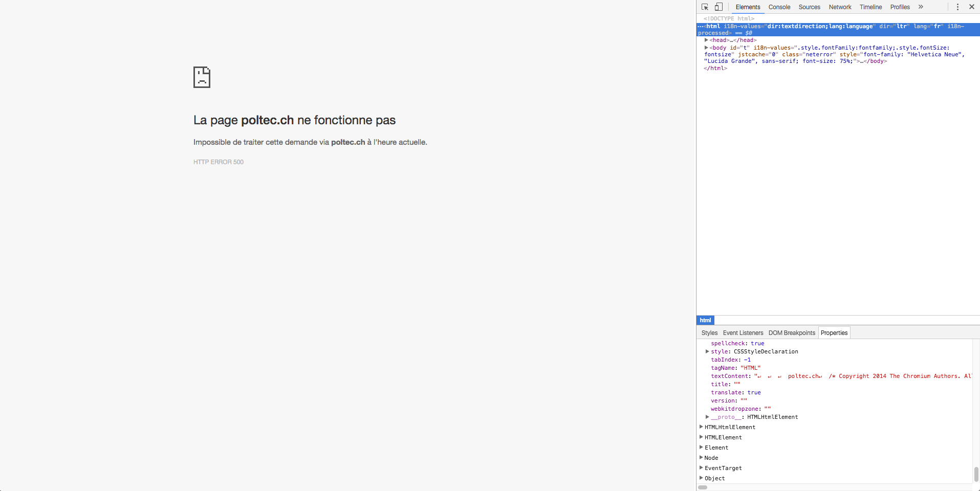Expand the style CSSStyleDeclaration property
Screen dimensions: 980x491
[707, 351]
